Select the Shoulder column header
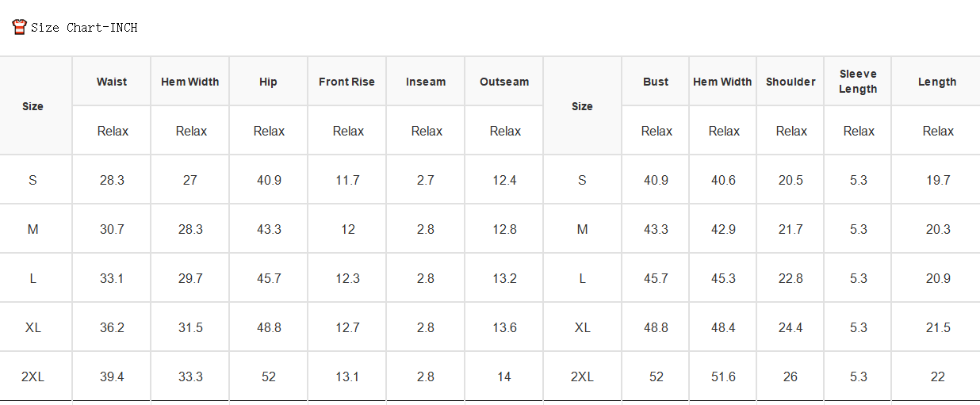Image resolution: width=980 pixels, height=405 pixels. [791, 82]
